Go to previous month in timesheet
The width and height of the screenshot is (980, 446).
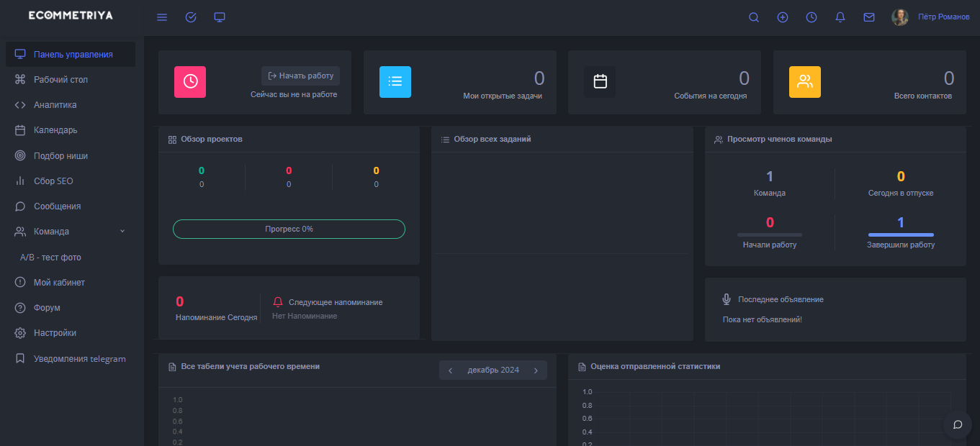(451, 370)
